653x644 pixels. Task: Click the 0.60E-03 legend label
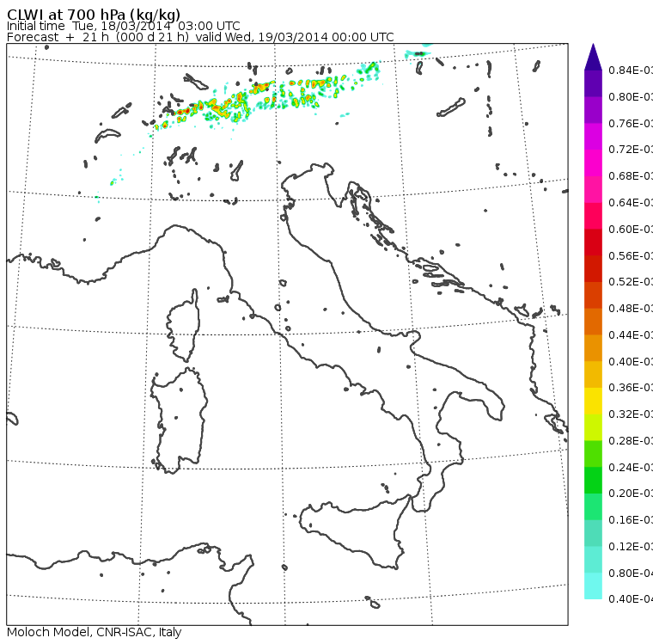click(x=631, y=230)
